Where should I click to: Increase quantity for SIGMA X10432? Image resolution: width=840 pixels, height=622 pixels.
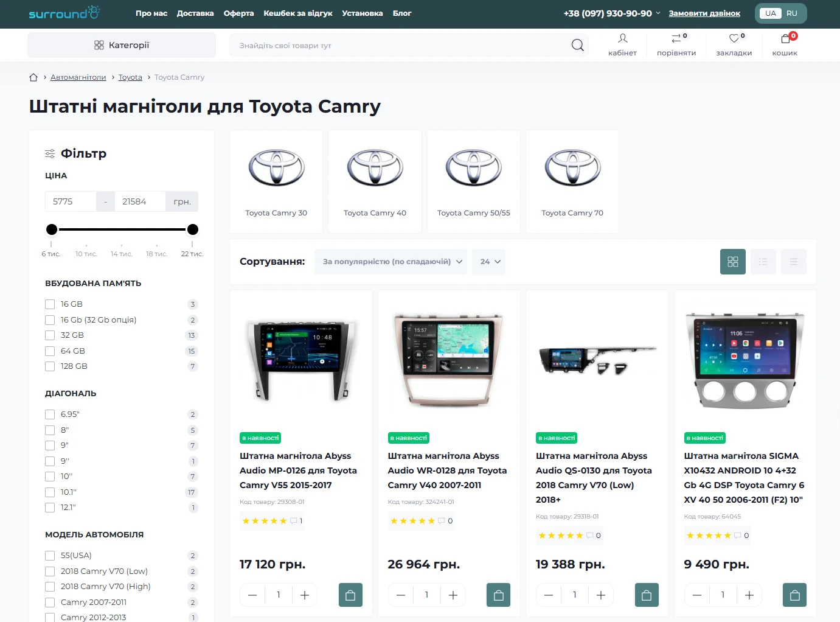pos(749,595)
